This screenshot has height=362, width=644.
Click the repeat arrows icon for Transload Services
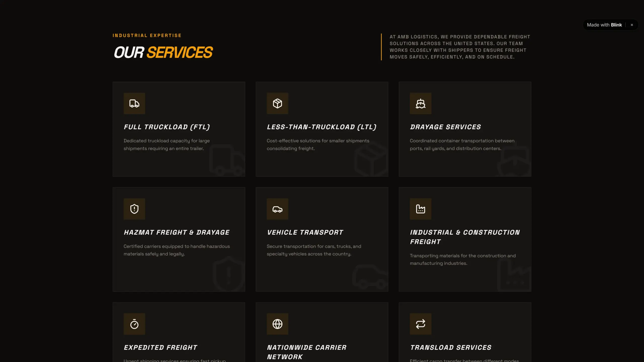click(420, 324)
